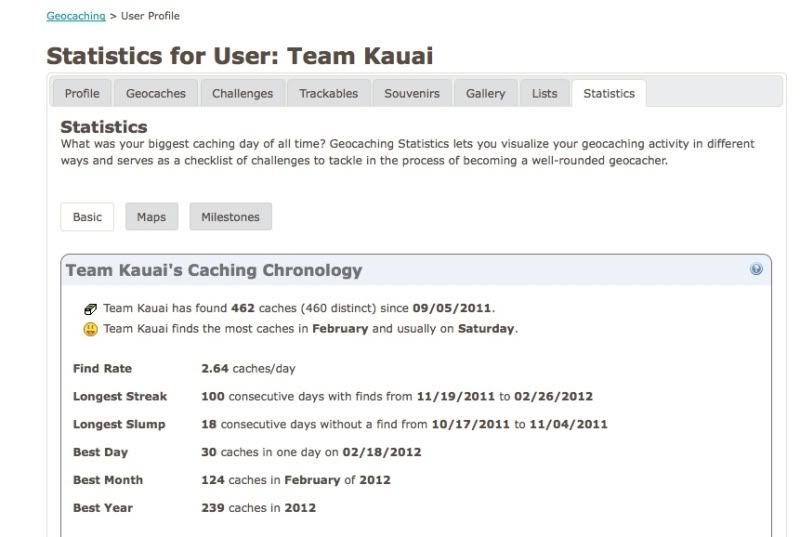Click the page title Statistics for User

(x=240, y=56)
